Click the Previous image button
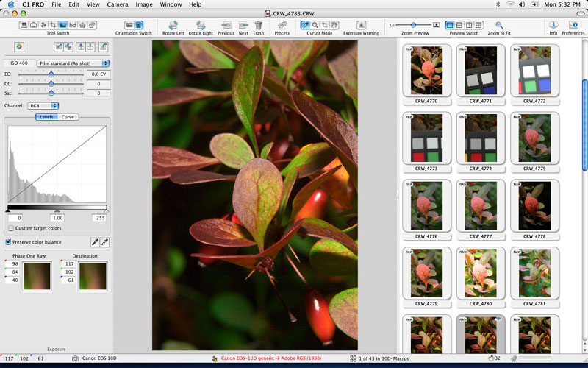Image resolution: width=588 pixels, height=368 pixels. (x=226, y=25)
